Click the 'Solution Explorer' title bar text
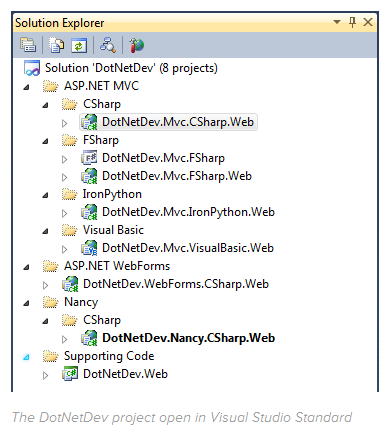The height and width of the screenshot is (434, 391). pyautogui.click(x=60, y=23)
